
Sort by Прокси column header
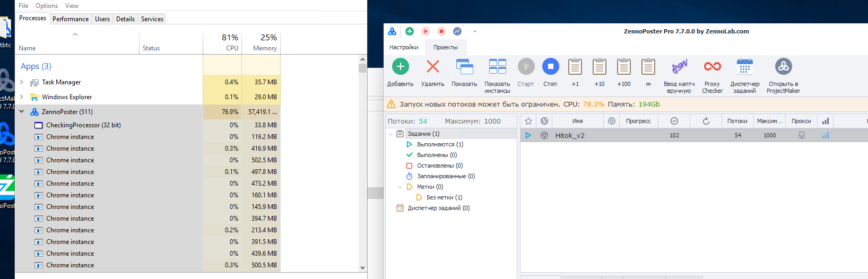[801, 121]
